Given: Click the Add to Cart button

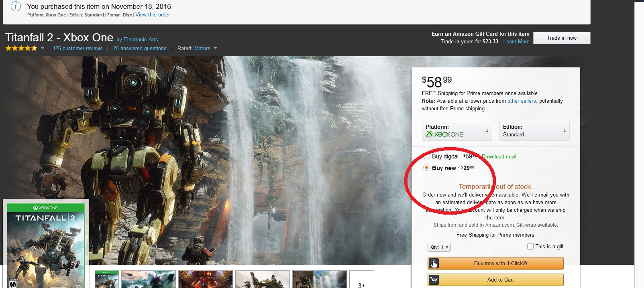Looking at the screenshot, I should click(495, 280).
